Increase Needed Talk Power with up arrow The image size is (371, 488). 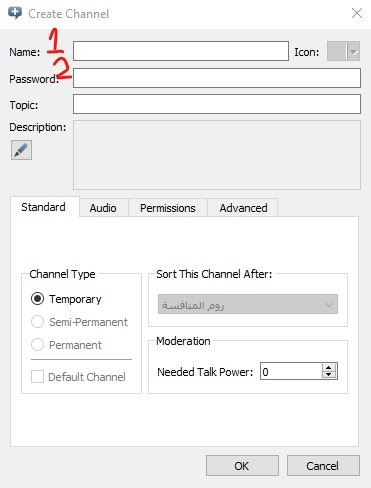(x=329, y=367)
